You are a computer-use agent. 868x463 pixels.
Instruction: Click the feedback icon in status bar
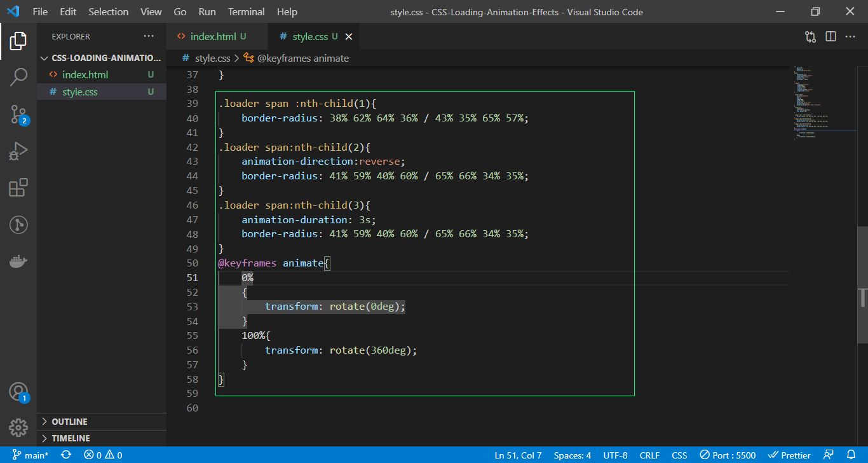pos(829,455)
